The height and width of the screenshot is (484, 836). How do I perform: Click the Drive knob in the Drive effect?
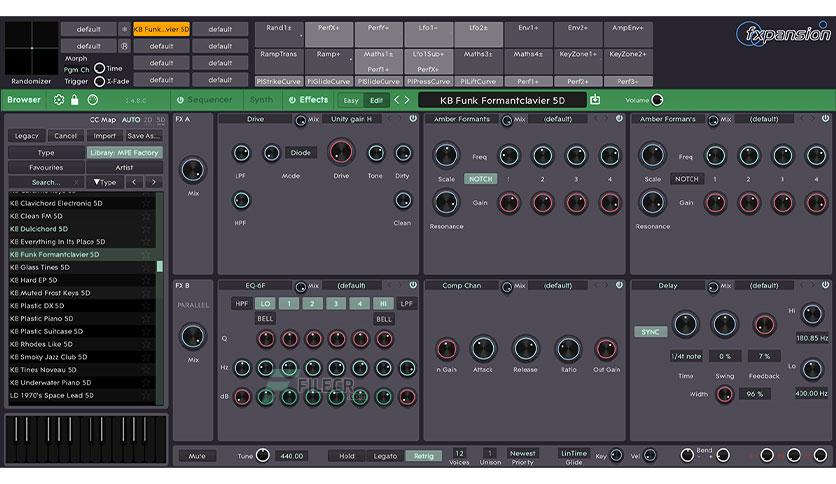[x=341, y=152]
